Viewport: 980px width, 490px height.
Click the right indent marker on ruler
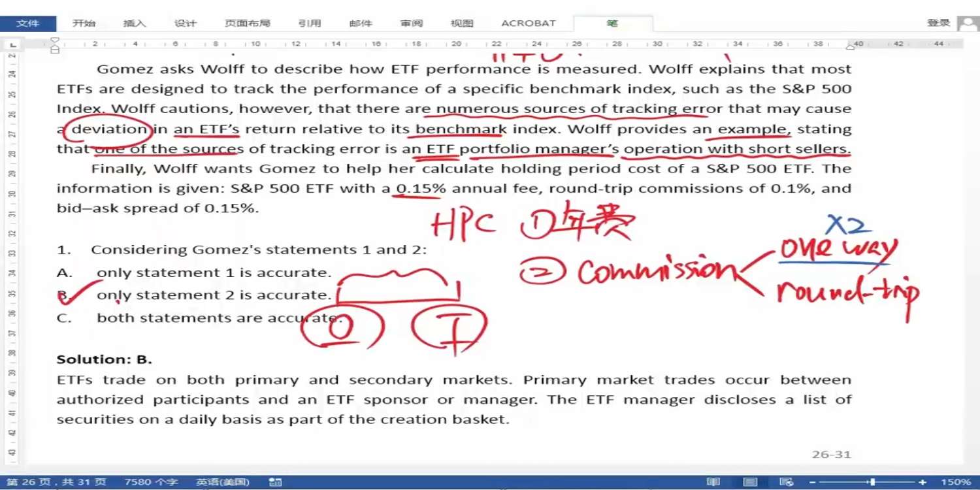(851, 46)
